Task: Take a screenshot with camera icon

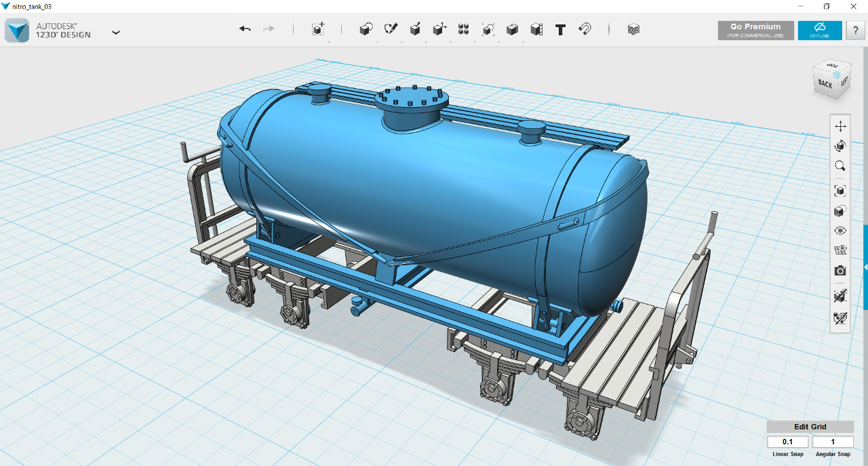Action: pyautogui.click(x=840, y=271)
